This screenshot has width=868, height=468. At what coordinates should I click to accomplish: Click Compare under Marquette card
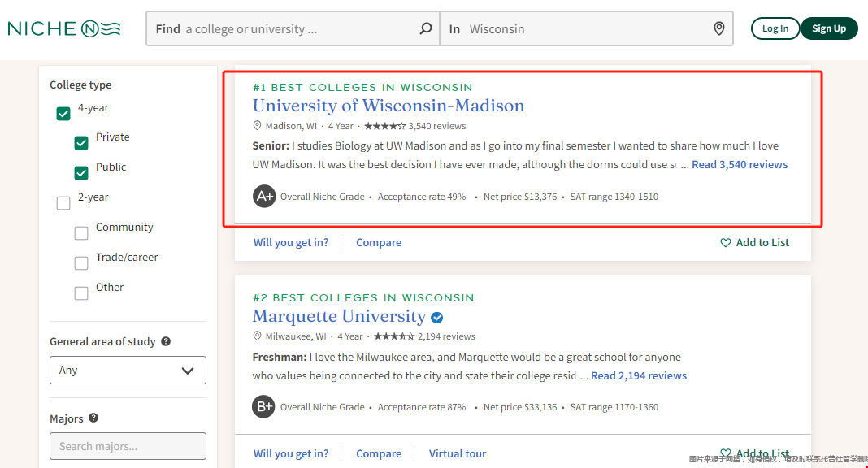coord(379,453)
